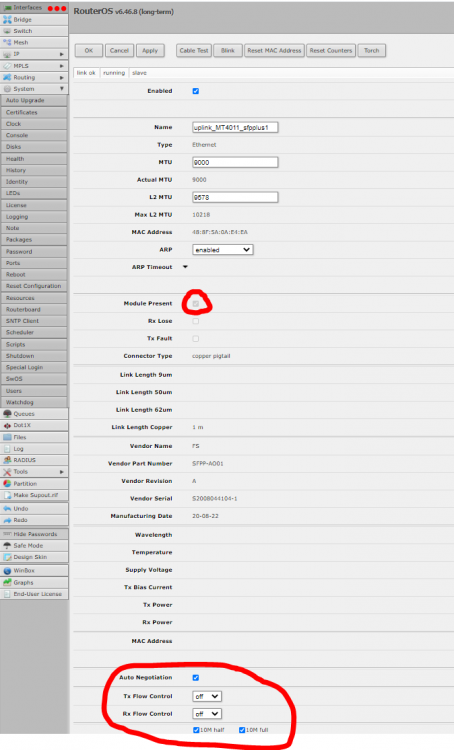The height and width of the screenshot is (750, 454).
Task: Click the Graphs chart icon
Action: click(x=7, y=583)
